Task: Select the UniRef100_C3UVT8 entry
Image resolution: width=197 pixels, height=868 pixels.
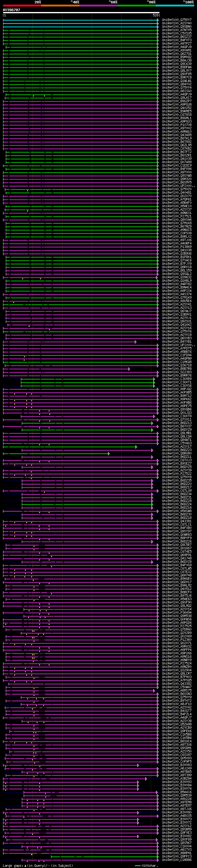Action: 177,416
